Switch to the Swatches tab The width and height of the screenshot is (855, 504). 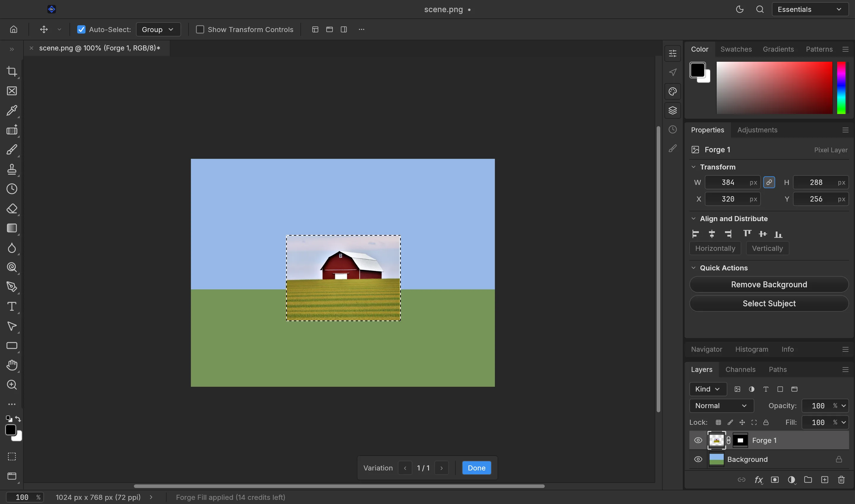736,49
